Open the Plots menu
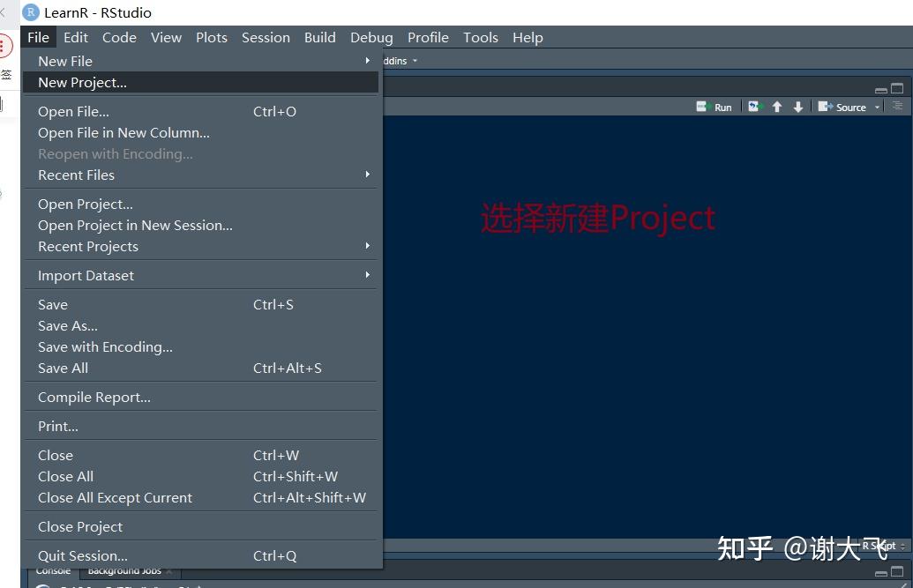The image size is (913, 588). pyautogui.click(x=212, y=37)
